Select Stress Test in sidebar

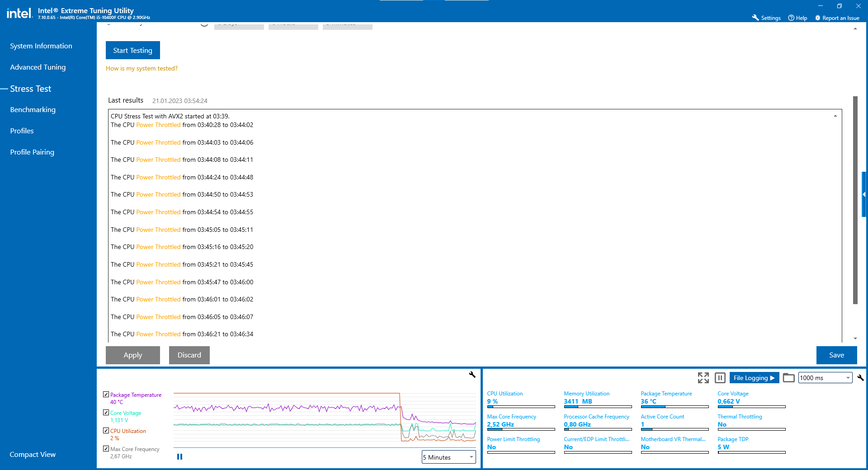pyautogui.click(x=31, y=89)
